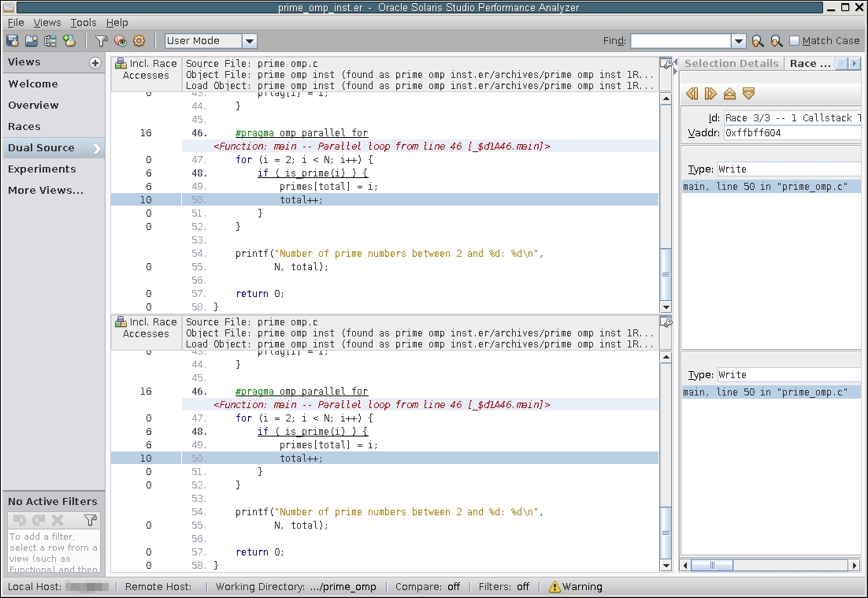
Task: Click the Add Experiment flask icon
Action: [x=69, y=41]
